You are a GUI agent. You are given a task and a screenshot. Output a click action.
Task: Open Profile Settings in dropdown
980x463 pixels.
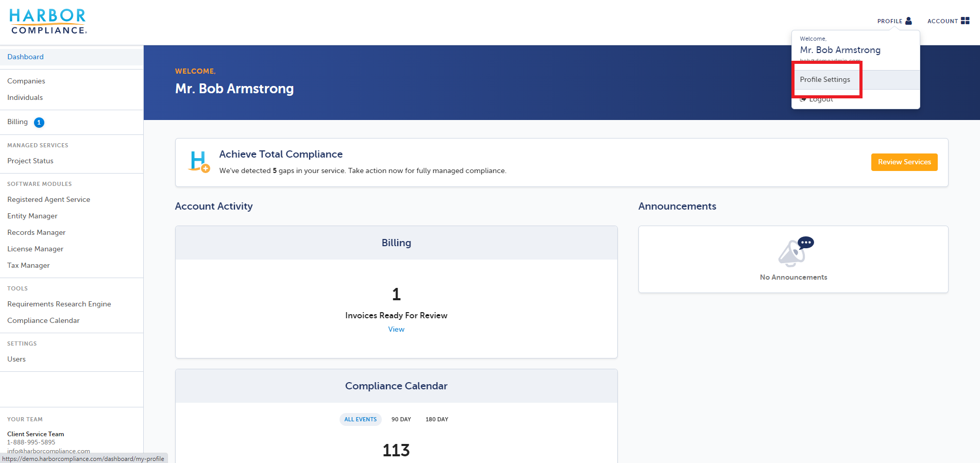[855, 80]
